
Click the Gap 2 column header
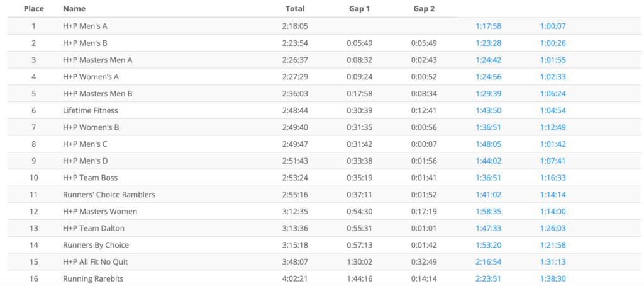[424, 9]
